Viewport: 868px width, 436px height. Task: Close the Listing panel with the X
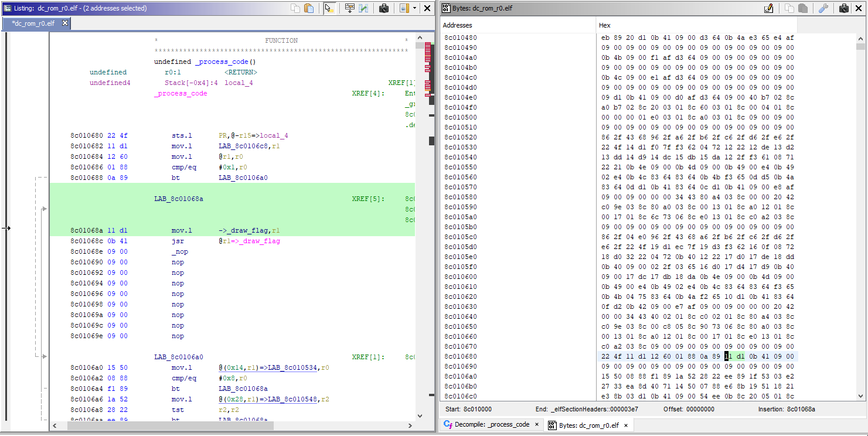427,8
